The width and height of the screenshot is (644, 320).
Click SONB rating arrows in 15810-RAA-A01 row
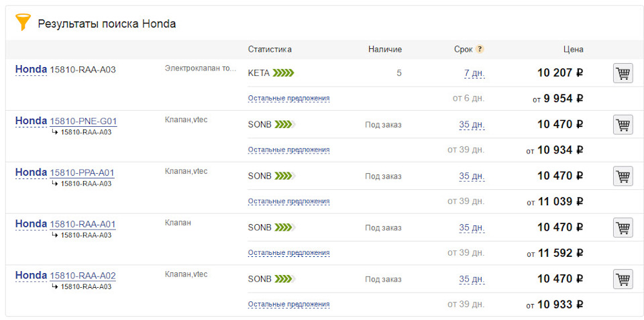tap(284, 227)
